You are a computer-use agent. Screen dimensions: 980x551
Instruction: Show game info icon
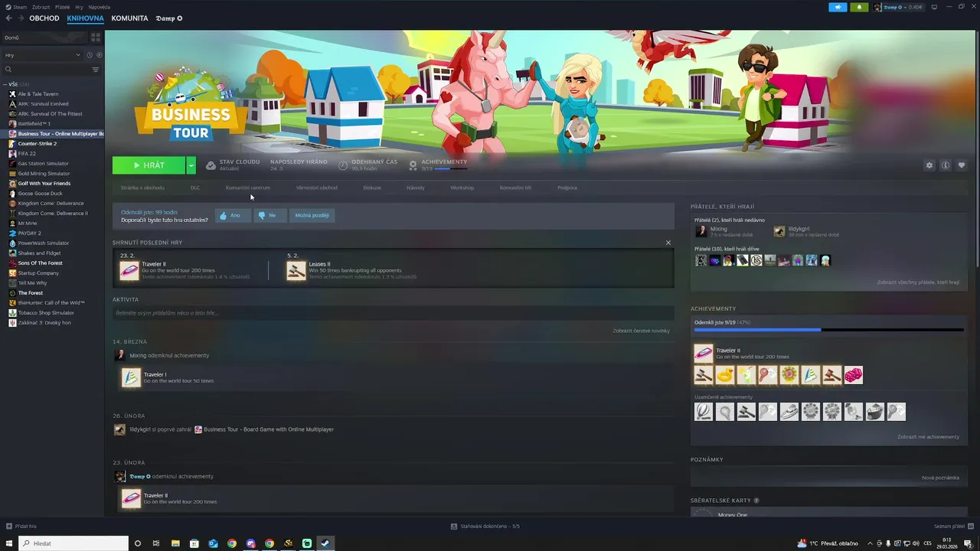click(946, 165)
